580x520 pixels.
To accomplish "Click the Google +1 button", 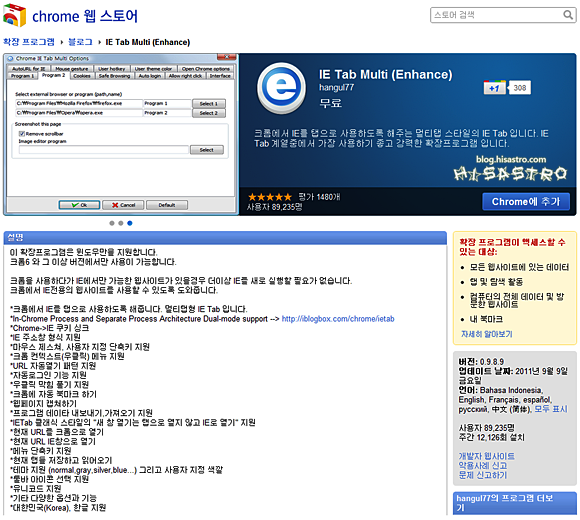I will pos(495,88).
